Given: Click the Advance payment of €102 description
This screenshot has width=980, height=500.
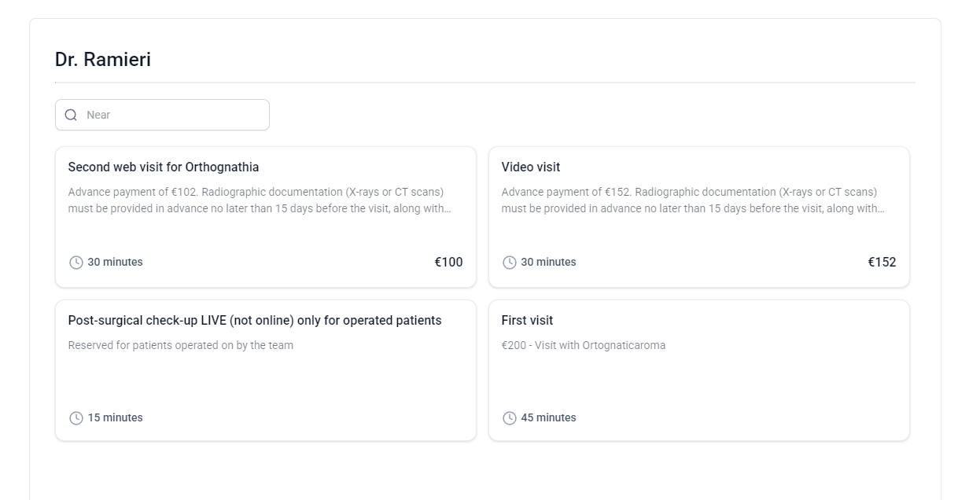Looking at the screenshot, I should (260, 200).
